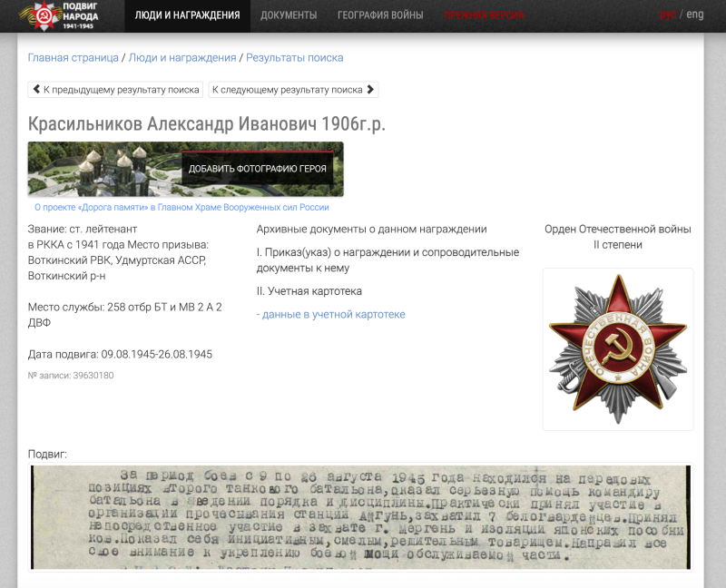
Task: Open данные в учетной картотеке link
Action: [x=331, y=314]
